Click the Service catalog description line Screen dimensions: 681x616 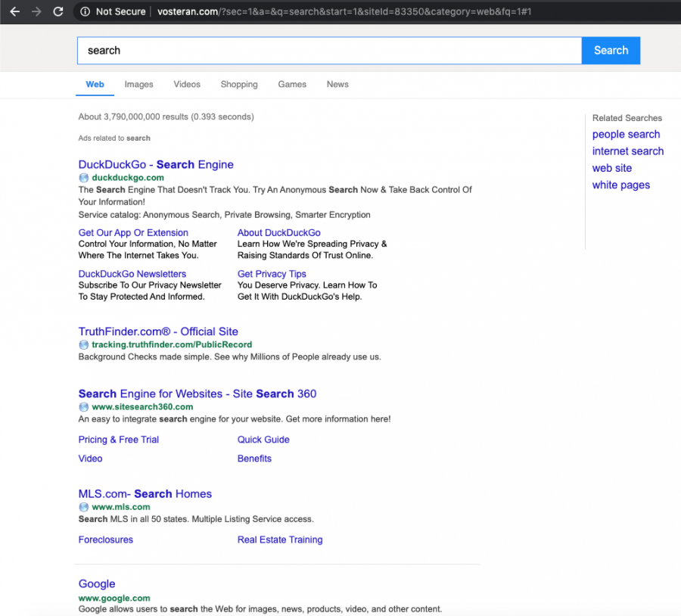[x=224, y=215]
